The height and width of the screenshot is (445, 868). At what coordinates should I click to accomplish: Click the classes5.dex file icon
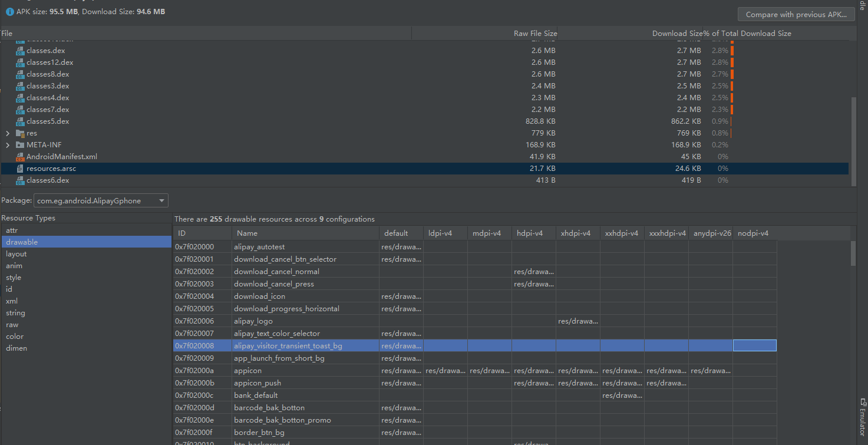click(x=20, y=121)
